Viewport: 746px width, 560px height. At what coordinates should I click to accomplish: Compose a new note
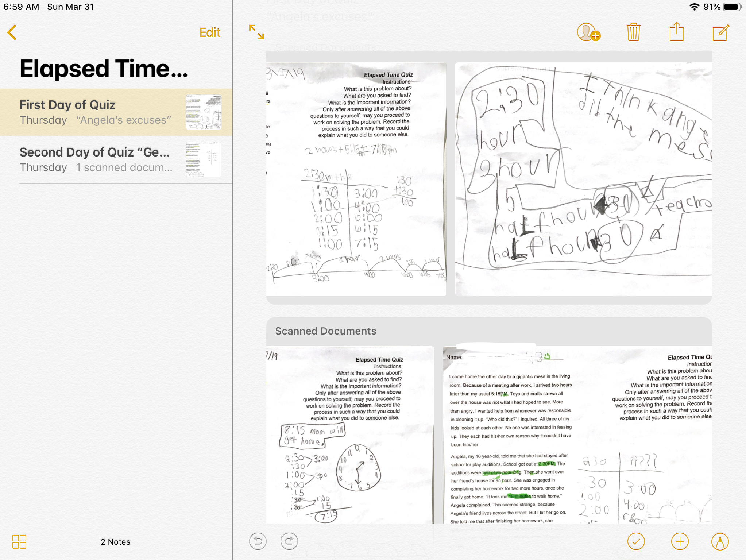[720, 32]
